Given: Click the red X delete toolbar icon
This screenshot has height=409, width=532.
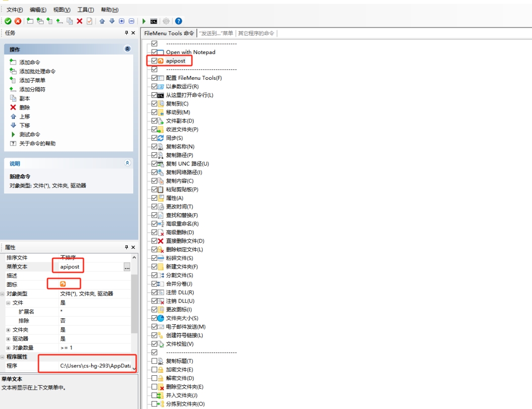Looking at the screenshot, I should click(x=79, y=21).
